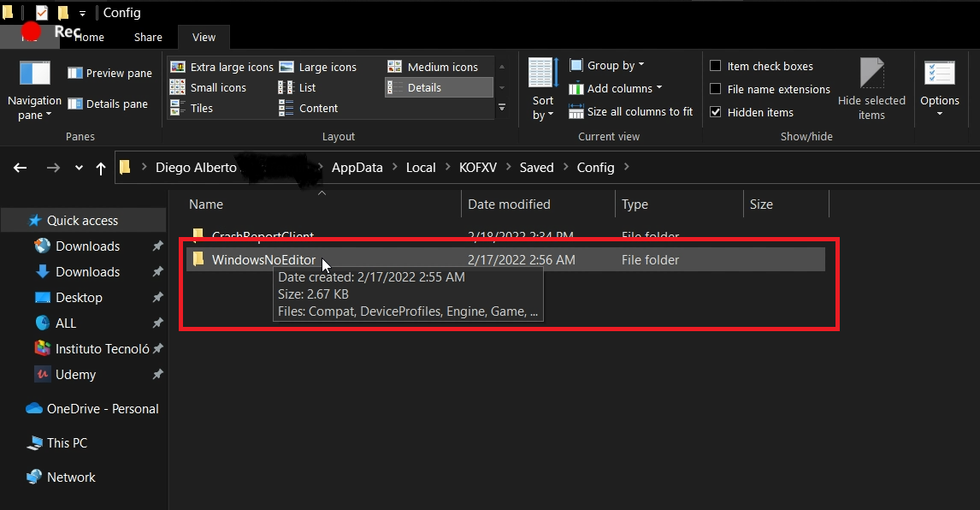Viewport: 980px width, 510px height.
Task: Expand the Group by dropdown
Action: click(607, 65)
